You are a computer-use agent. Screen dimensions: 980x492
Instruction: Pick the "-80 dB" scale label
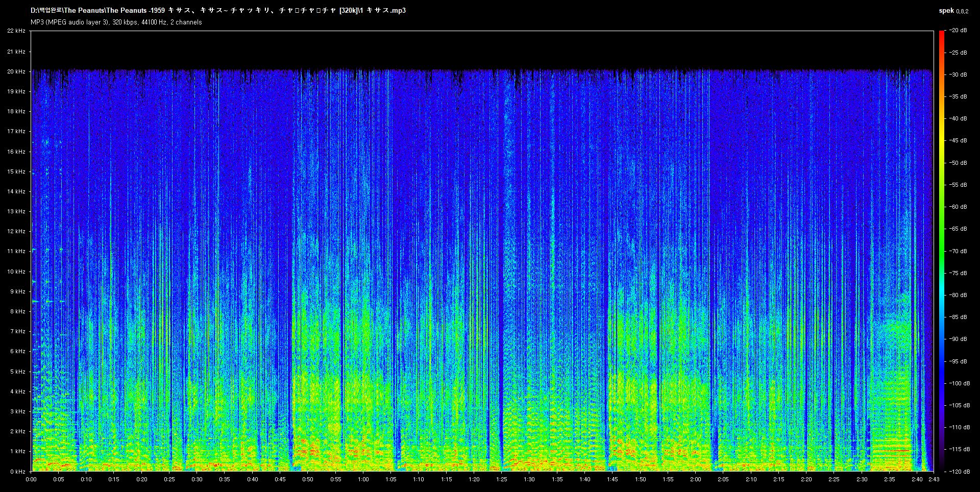coord(958,295)
